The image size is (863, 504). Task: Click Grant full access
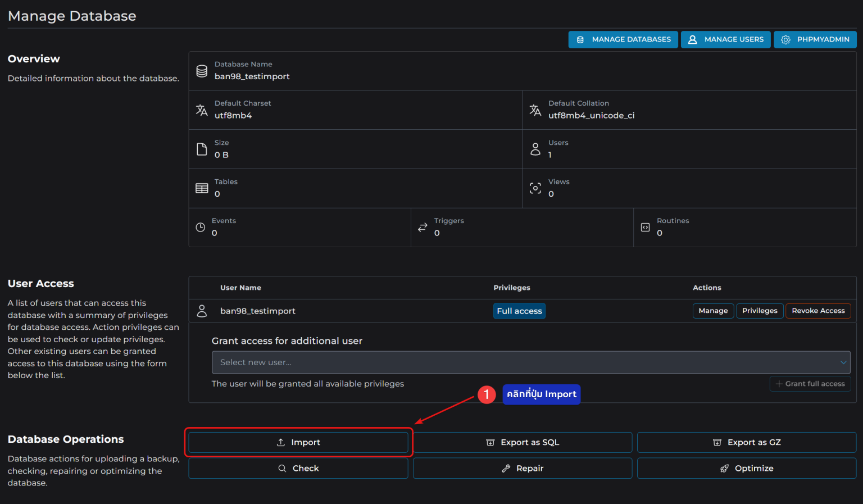pyautogui.click(x=810, y=384)
